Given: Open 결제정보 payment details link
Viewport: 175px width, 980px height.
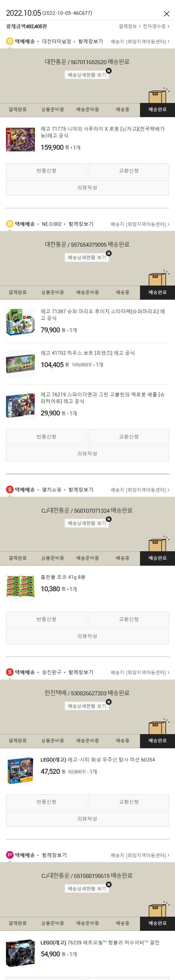Looking at the screenshot, I should click(129, 26).
